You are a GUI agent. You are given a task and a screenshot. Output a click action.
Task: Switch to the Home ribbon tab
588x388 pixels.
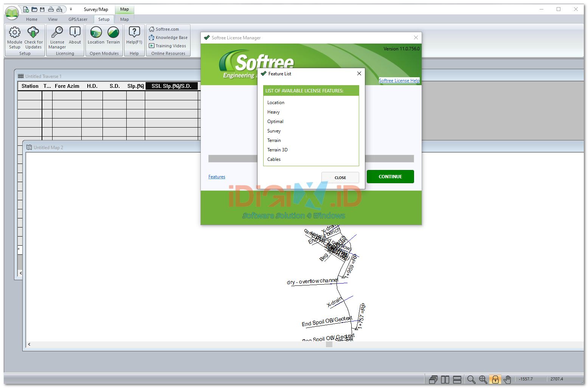click(32, 19)
